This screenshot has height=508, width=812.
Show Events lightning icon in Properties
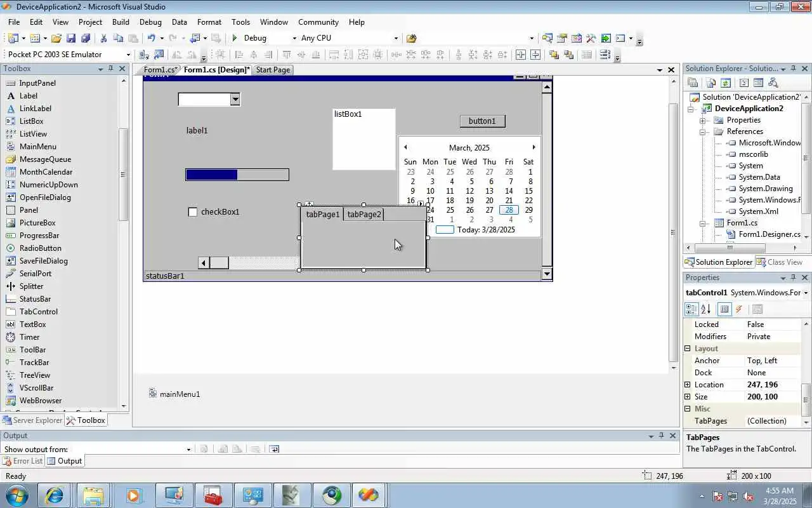tap(739, 309)
